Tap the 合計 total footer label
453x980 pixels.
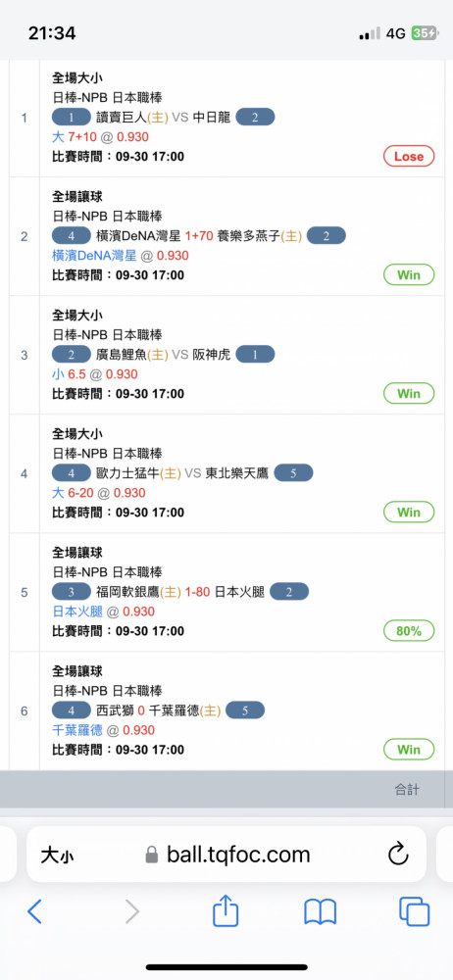click(407, 790)
